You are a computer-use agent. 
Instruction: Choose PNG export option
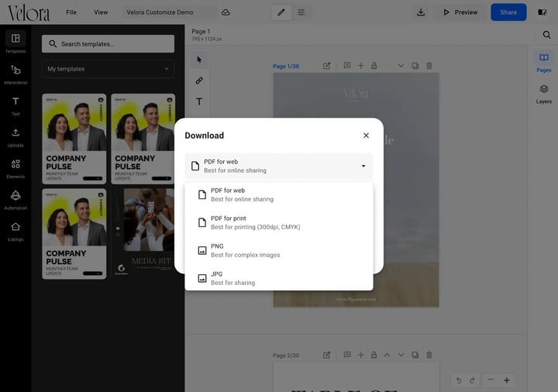(x=279, y=250)
